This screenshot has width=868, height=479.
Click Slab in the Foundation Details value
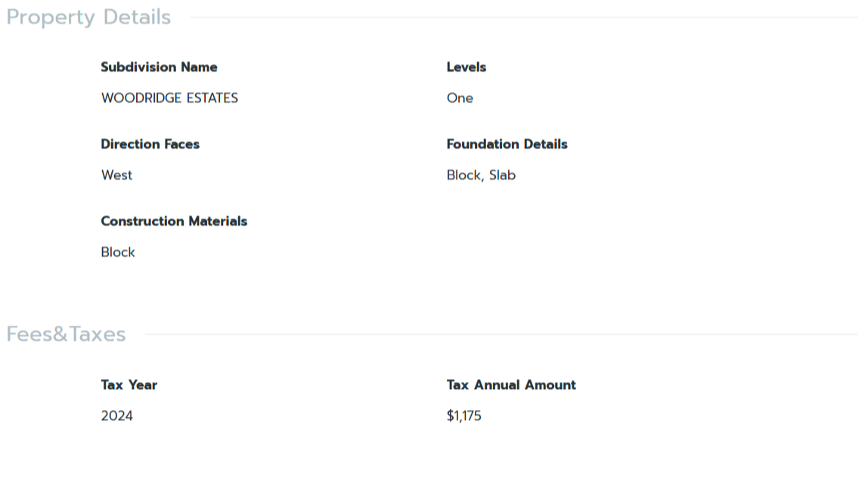pos(502,175)
